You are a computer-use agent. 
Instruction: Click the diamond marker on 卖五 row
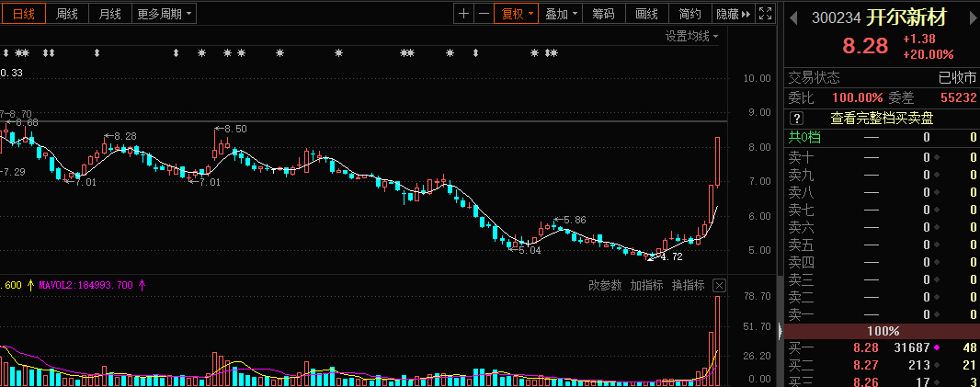(x=937, y=245)
